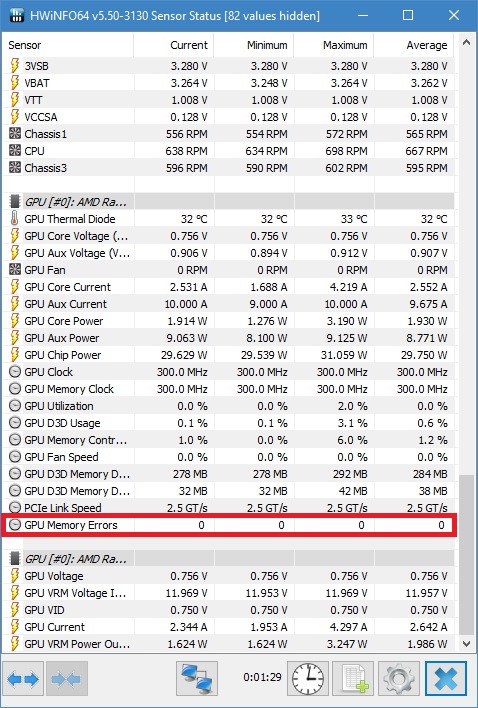Select the PCIe Link Speed row
Screen dimensions: 478x708
[x=228, y=508]
